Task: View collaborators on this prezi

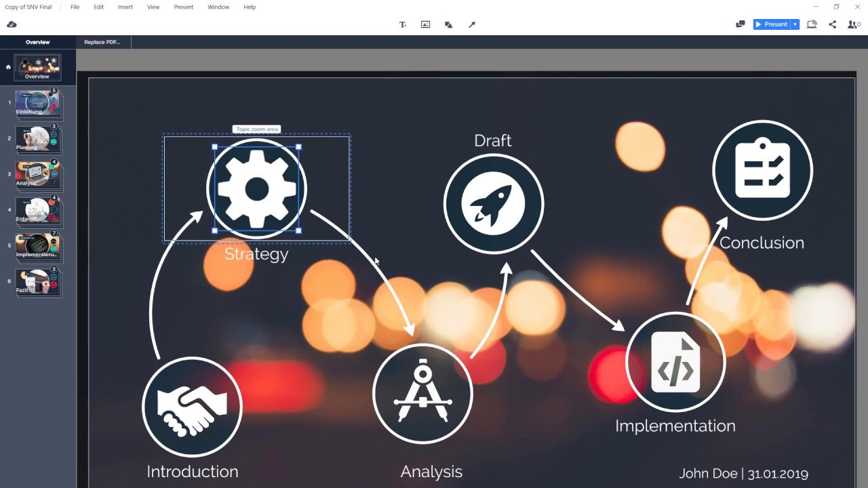Action: tap(853, 24)
